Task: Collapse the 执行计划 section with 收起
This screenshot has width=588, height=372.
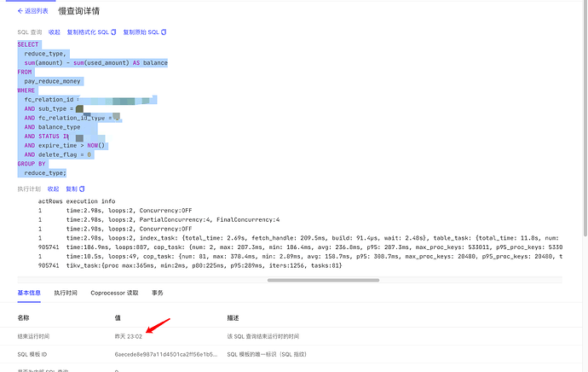Action: [53, 189]
